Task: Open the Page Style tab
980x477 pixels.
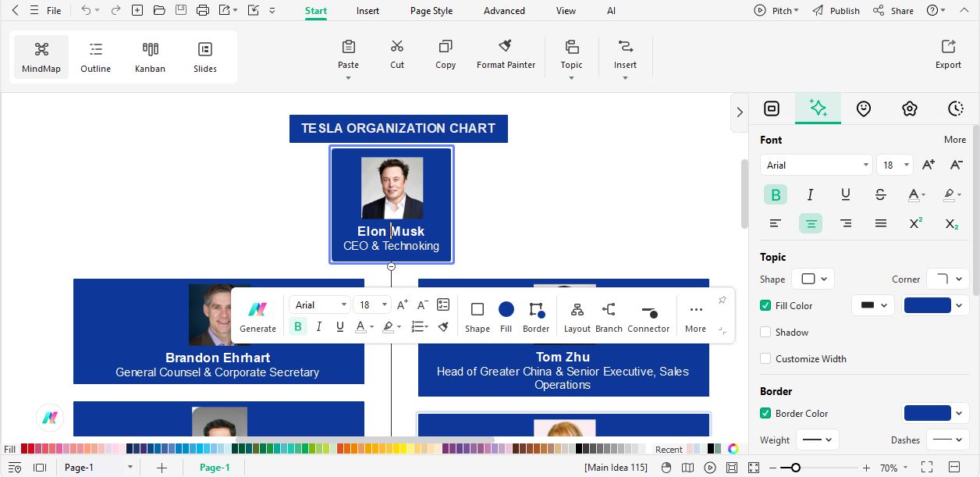Action: (x=431, y=11)
